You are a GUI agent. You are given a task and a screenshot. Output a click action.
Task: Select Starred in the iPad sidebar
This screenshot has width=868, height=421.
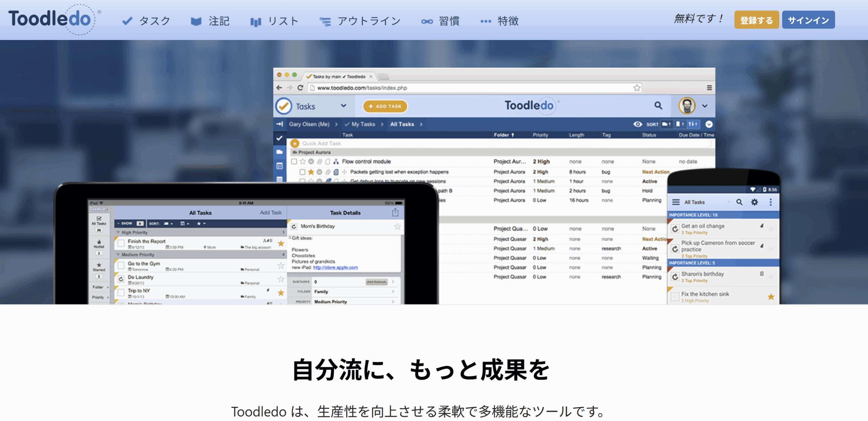(99, 270)
